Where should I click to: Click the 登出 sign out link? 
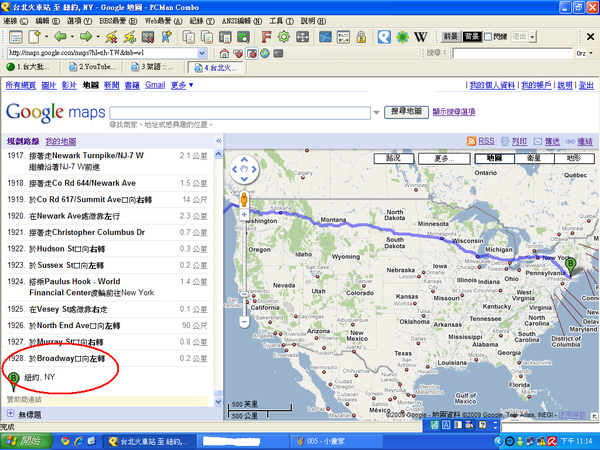[x=585, y=85]
